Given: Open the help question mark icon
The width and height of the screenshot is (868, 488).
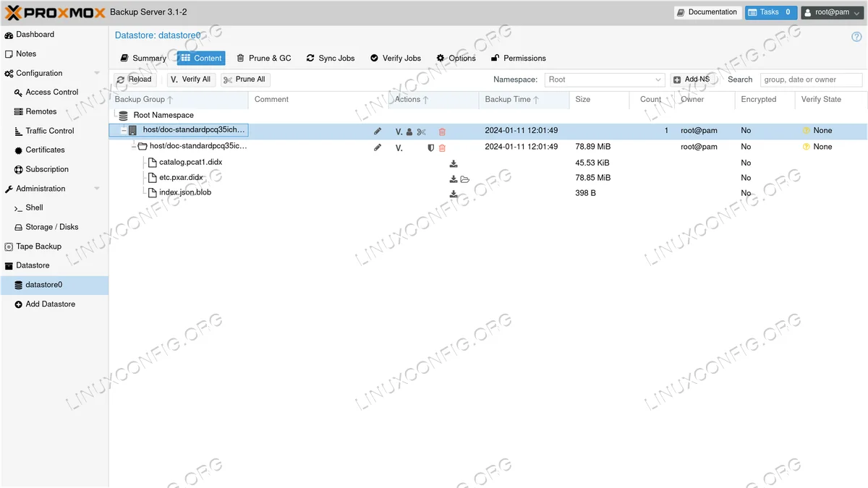Looking at the screenshot, I should (x=856, y=36).
